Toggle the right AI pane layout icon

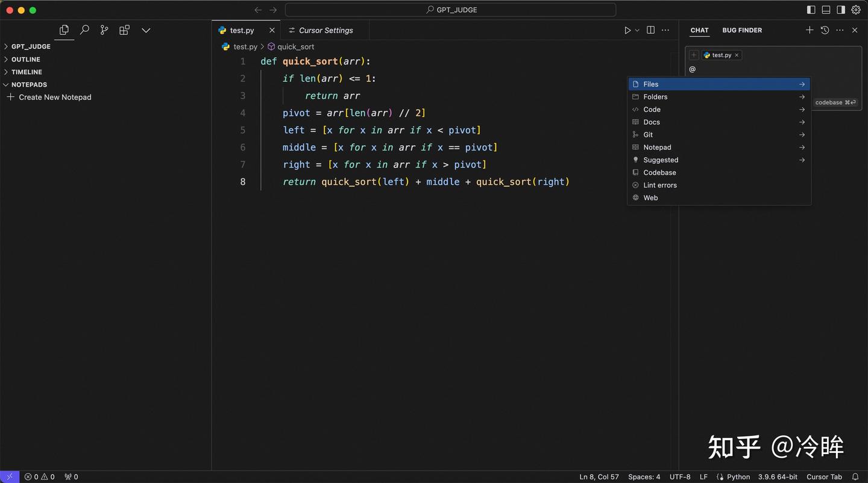coord(841,10)
